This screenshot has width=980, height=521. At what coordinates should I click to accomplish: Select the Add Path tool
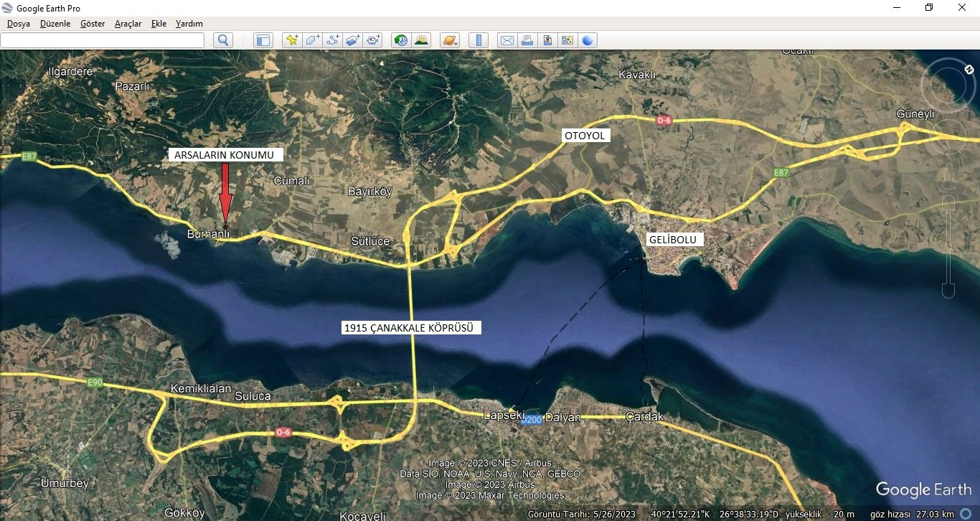pyautogui.click(x=332, y=40)
